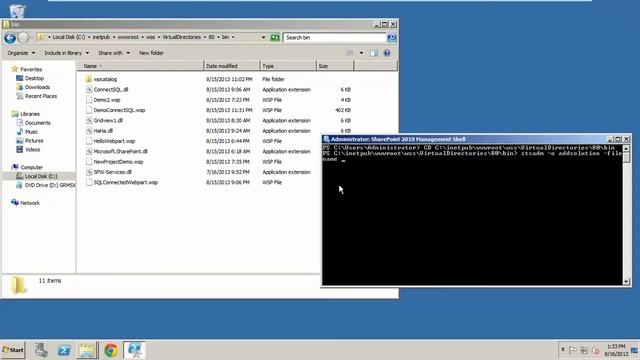640x360 pixels.
Task: Open Server Manager taskbar icon
Action: click(41, 350)
